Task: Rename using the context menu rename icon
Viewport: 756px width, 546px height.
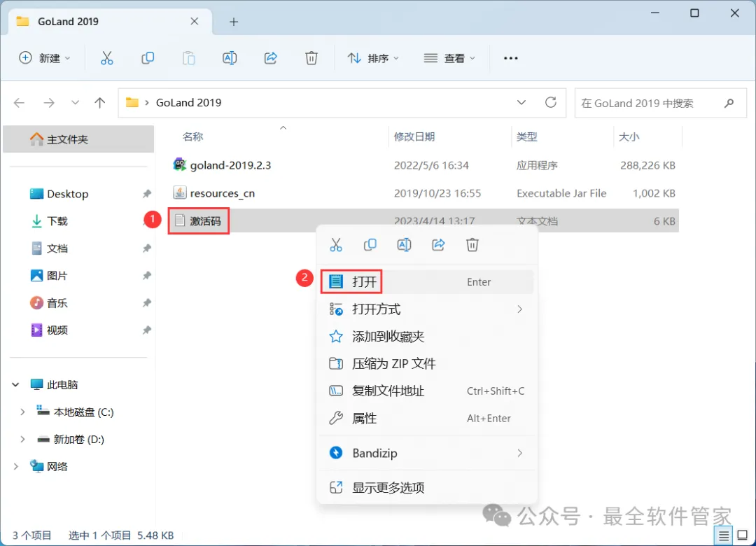Action: [x=404, y=245]
